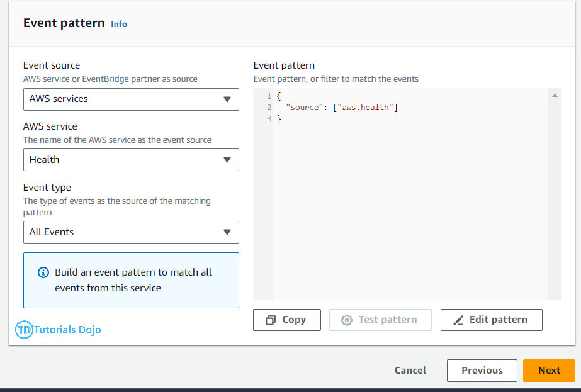Proceed with the orange Next button

[x=549, y=371]
